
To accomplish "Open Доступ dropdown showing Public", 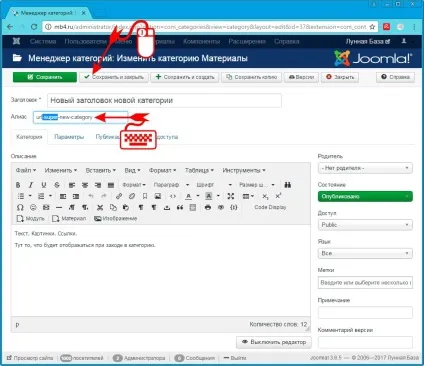I will [x=365, y=225].
